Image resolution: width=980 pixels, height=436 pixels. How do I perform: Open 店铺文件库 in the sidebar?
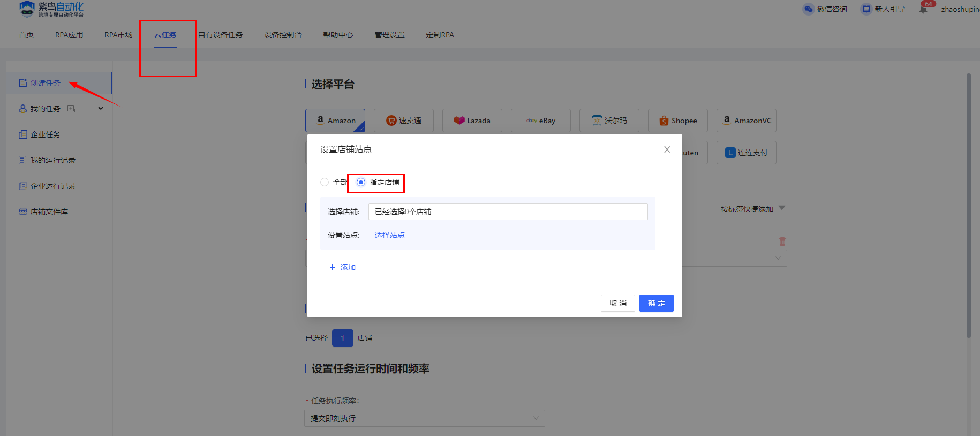click(x=49, y=212)
